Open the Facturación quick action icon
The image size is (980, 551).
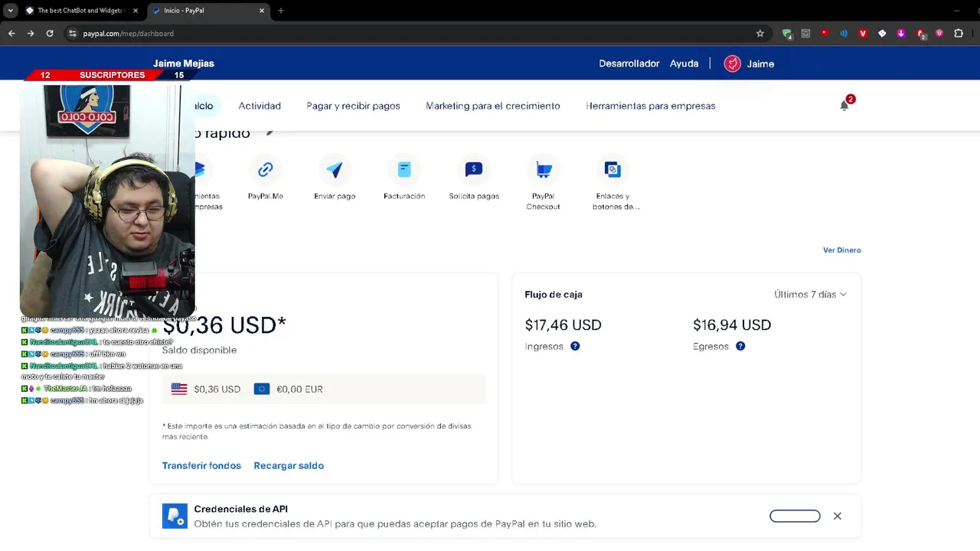point(404,169)
